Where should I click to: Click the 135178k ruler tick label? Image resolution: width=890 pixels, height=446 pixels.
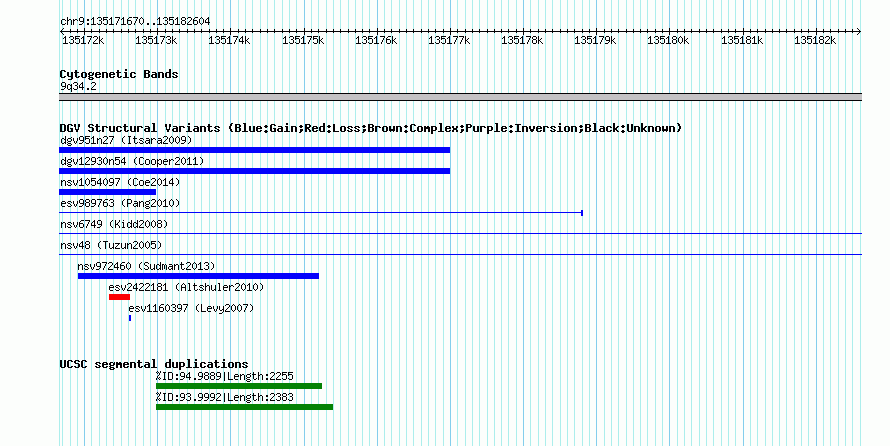click(522, 40)
